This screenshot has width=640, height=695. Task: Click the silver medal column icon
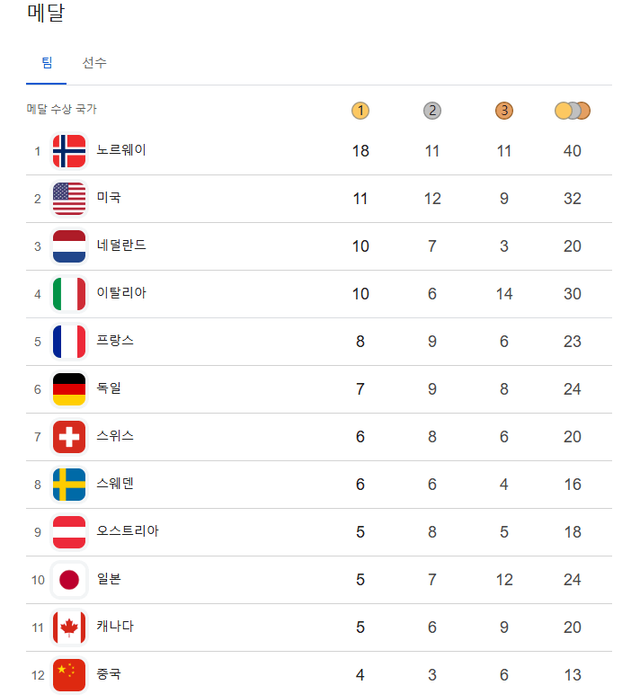click(432, 110)
